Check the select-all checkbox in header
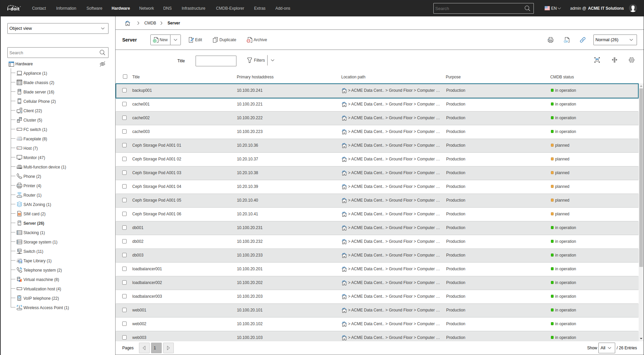The image size is (644, 355). click(125, 77)
